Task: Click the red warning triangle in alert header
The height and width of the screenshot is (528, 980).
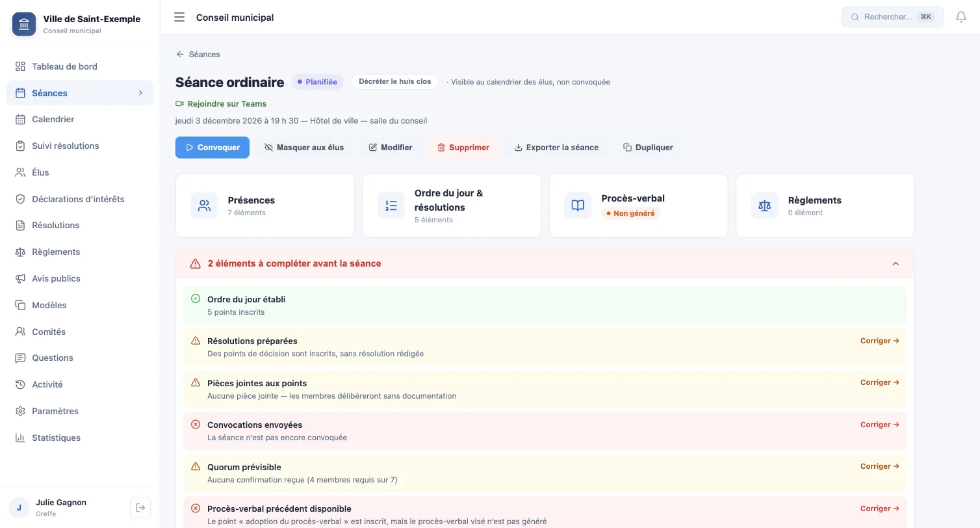Action: pos(195,264)
